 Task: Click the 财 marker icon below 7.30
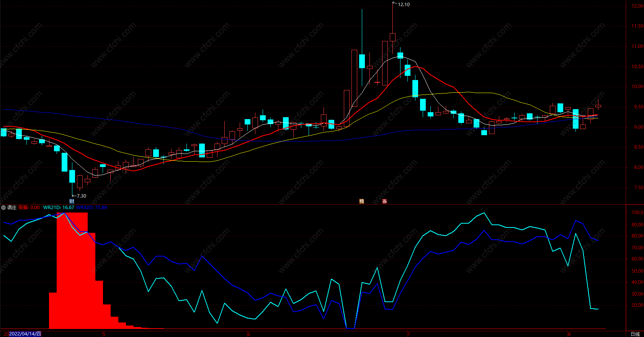coord(72,201)
